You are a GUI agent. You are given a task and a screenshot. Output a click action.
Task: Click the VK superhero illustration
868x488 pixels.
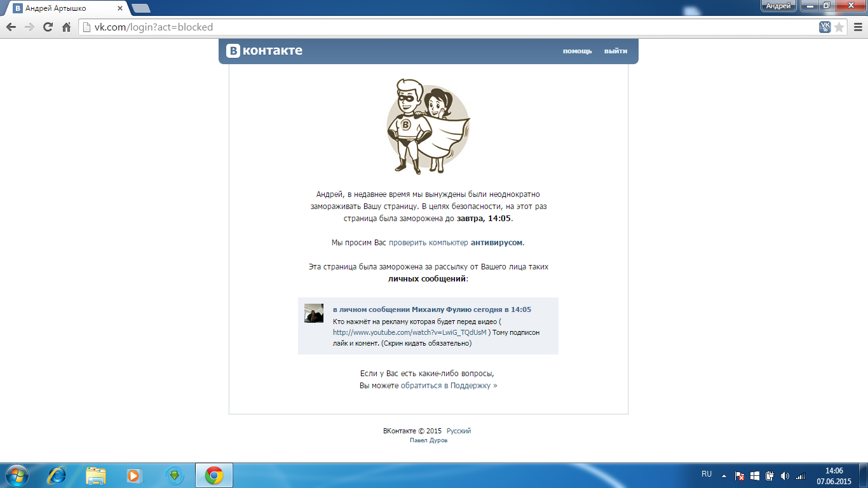click(428, 126)
